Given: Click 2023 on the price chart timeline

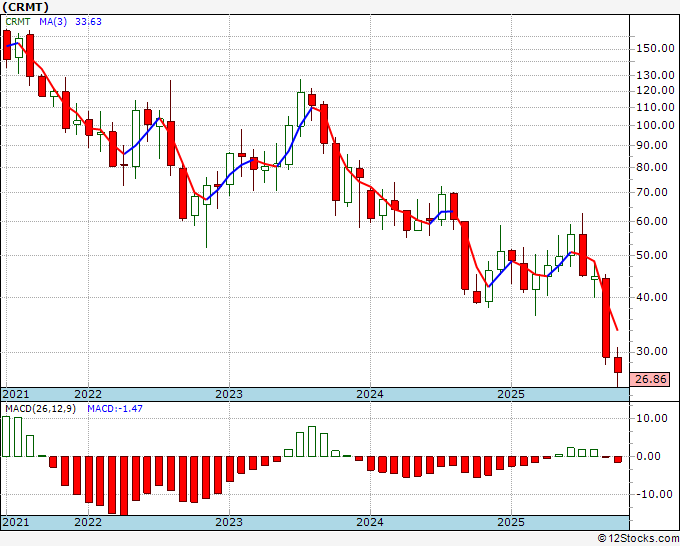Looking at the screenshot, I should 229,394.
